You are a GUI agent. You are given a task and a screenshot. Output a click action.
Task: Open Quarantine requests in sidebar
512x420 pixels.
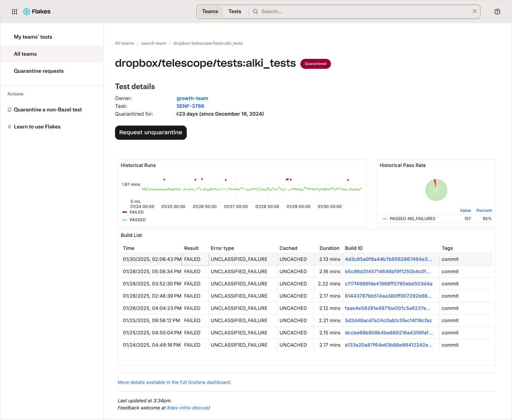(x=52, y=71)
